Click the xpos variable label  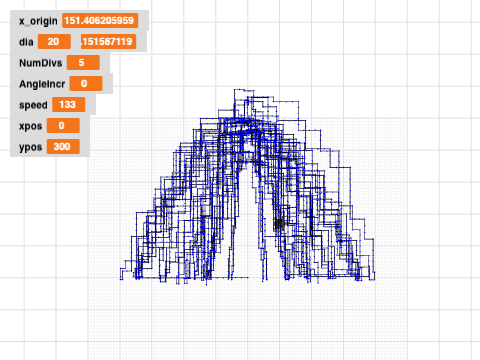[31, 126]
